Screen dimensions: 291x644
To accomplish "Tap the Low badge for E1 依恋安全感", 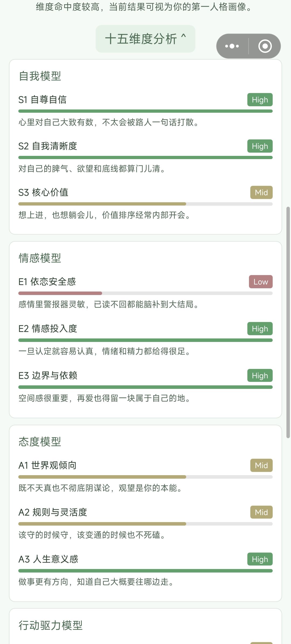I will [x=261, y=282].
